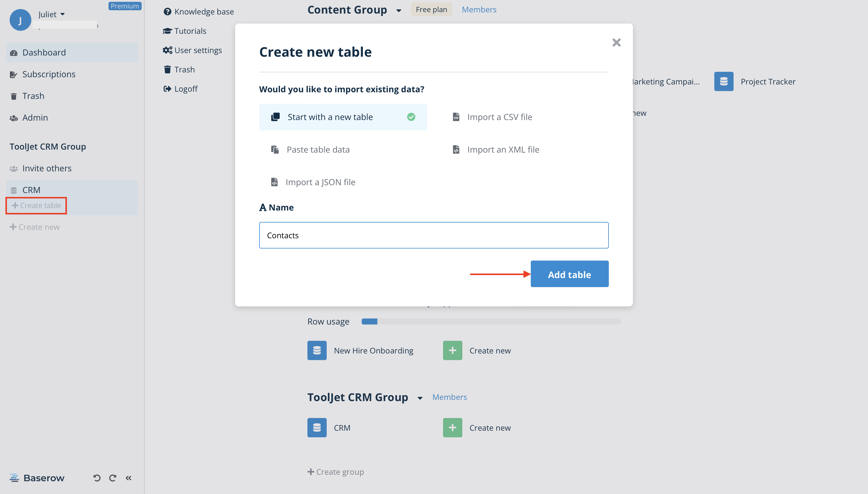The height and width of the screenshot is (494, 868).
Task: Go to Subscriptions in the sidebar
Action: 49,74
